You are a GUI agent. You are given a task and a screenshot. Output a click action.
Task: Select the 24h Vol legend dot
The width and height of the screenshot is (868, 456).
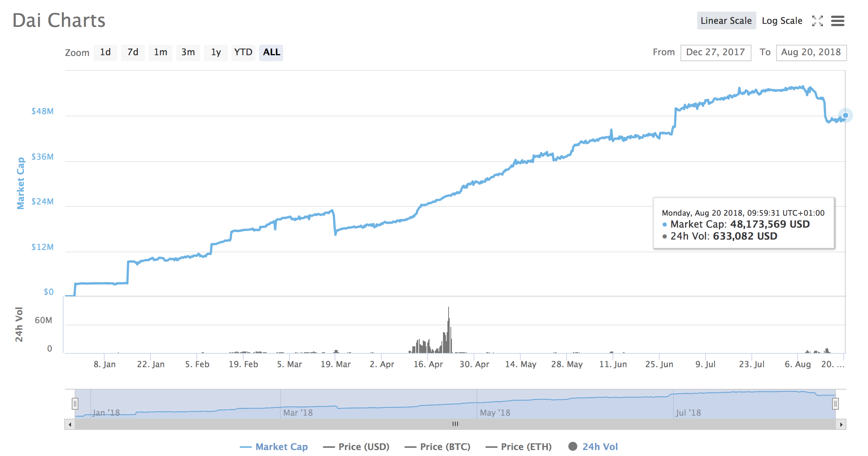(573, 446)
